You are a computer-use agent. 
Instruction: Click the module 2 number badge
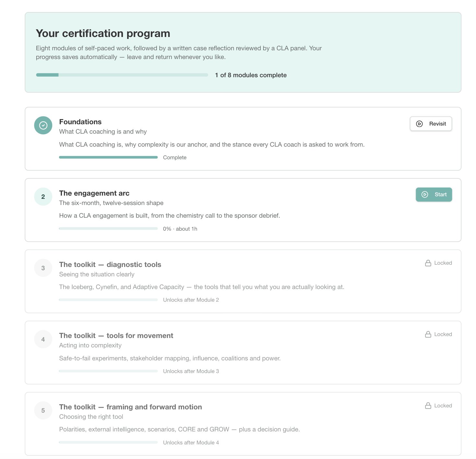(43, 197)
